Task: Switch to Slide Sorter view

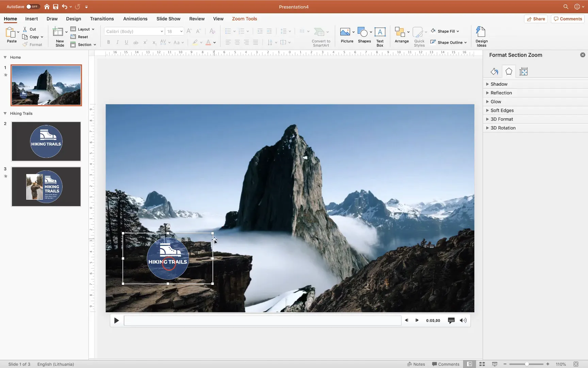Action: point(482,364)
